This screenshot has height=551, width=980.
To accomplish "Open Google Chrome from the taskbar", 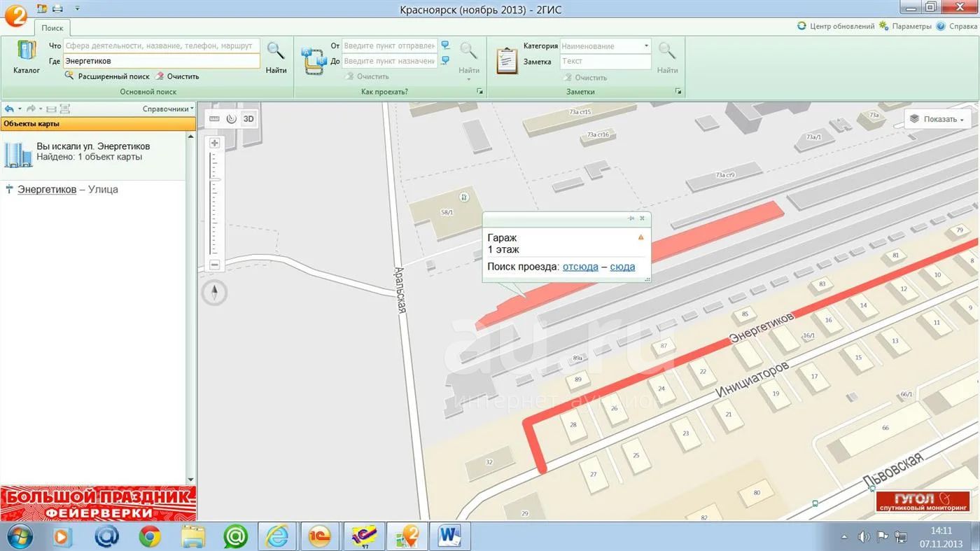I will click(149, 537).
